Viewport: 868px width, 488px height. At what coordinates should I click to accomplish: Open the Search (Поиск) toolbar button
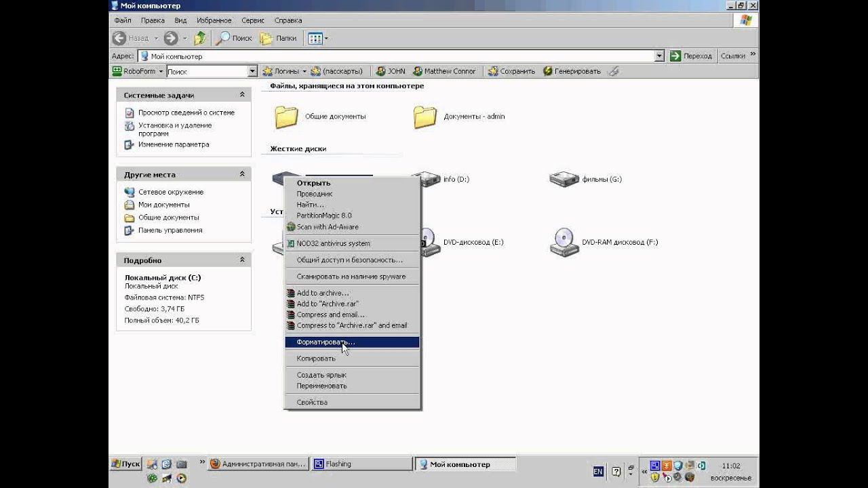coord(234,39)
